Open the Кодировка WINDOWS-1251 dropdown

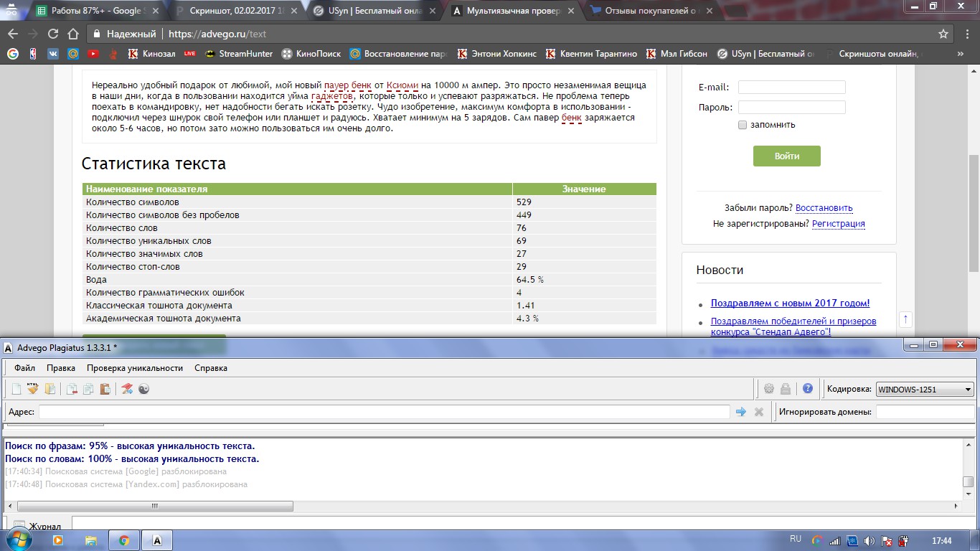pyautogui.click(x=925, y=390)
